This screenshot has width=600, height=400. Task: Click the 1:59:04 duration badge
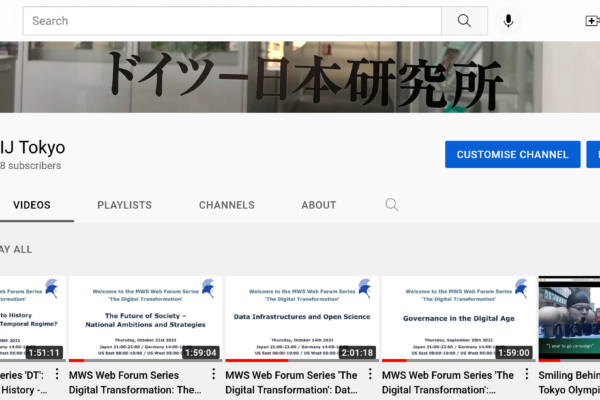coord(201,353)
